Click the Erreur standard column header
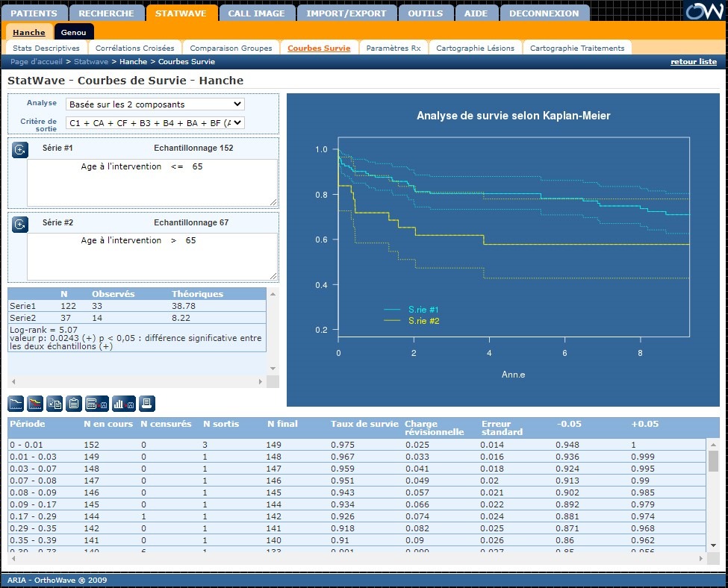The image size is (728, 588). click(502, 428)
